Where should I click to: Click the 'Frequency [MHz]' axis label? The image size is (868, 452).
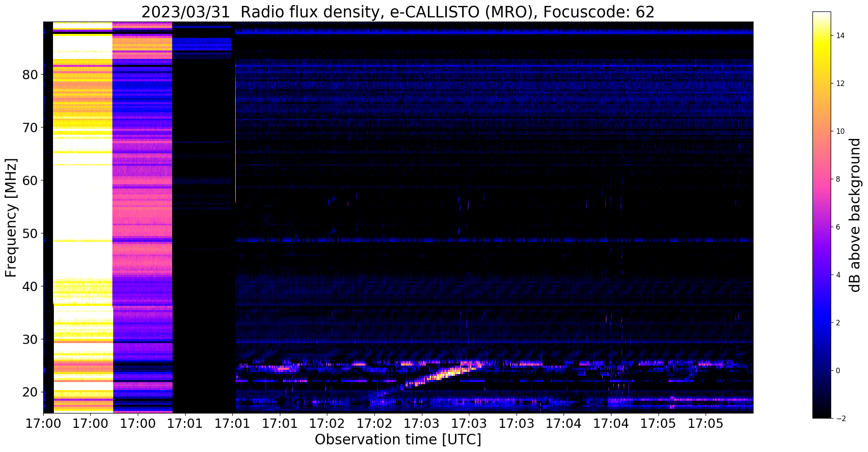point(11,218)
